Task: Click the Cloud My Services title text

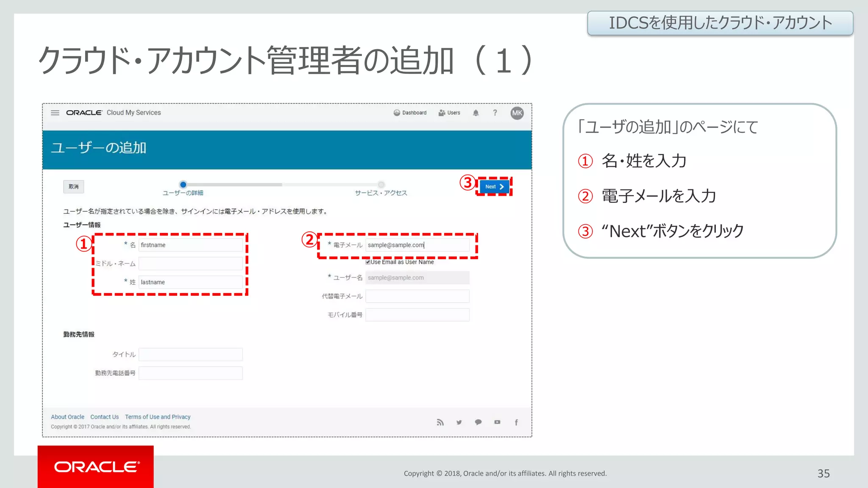Action: click(134, 113)
